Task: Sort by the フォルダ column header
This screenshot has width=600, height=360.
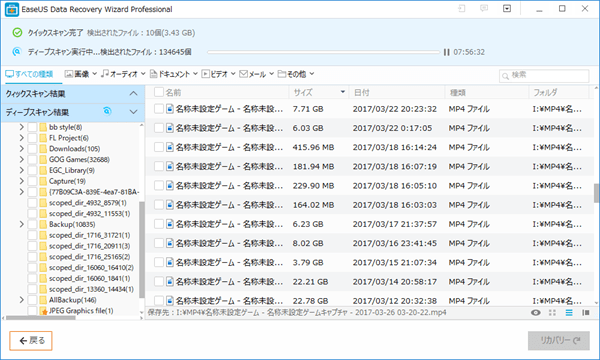Action: 545,93
